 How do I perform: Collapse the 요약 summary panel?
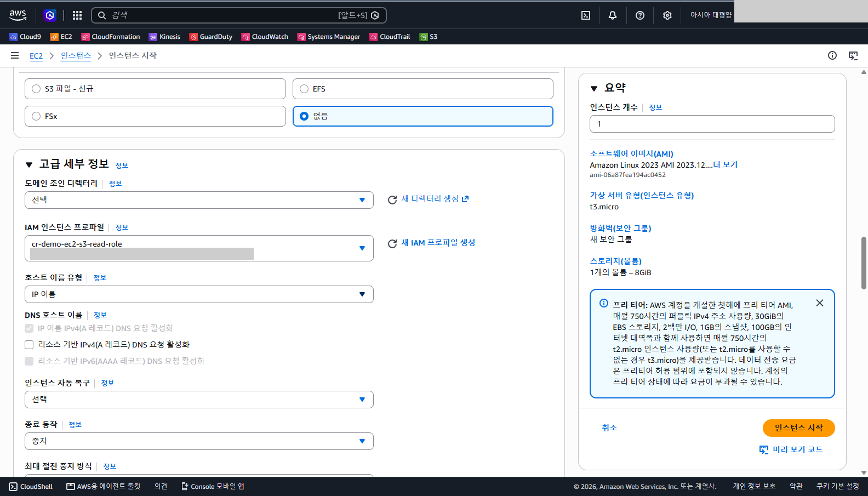(x=594, y=88)
